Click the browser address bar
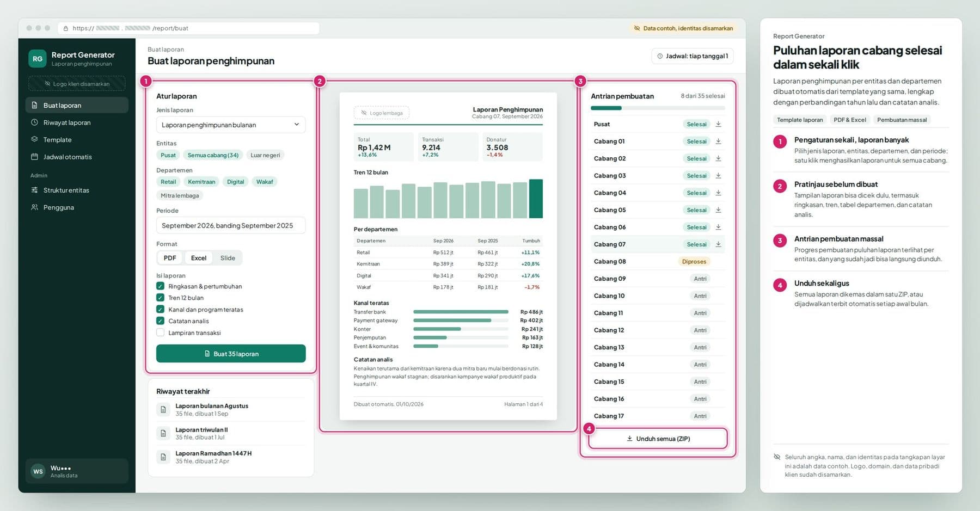Image resolution: width=980 pixels, height=511 pixels. click(188, 28)
